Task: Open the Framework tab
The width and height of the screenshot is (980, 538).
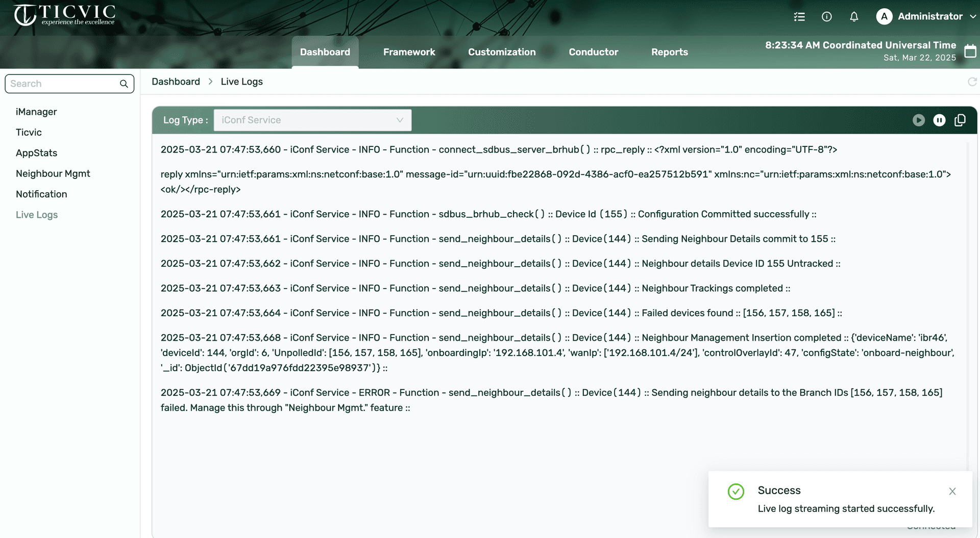Action: [x=409, y=52]
